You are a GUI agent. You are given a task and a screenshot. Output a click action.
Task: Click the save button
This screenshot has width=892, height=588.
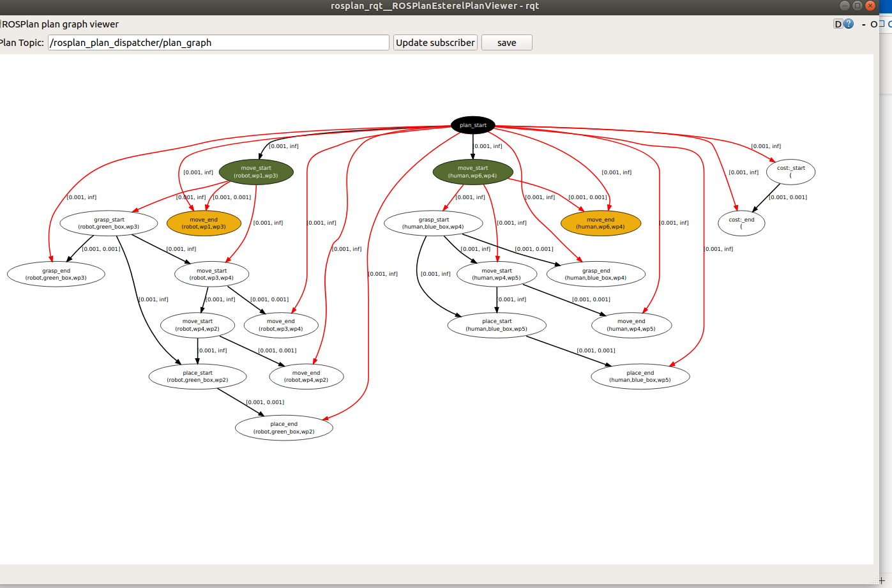coord(506,42)
